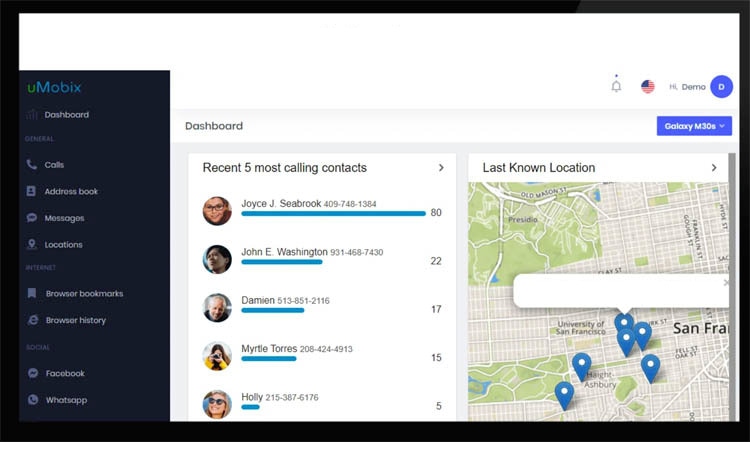The height and width of the screenshot is (458, 750).
Task: Open the Galaxy M30s device dropdown
Action: tap(694, 126)
